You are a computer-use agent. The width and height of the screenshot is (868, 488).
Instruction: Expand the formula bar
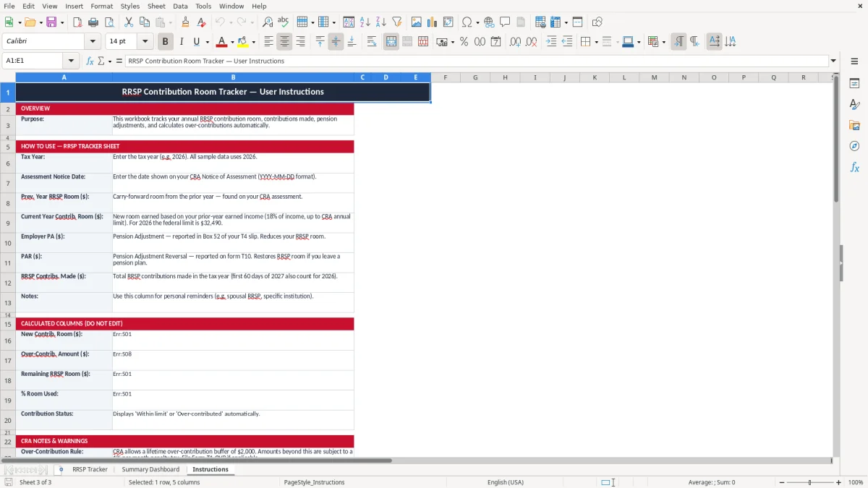point(833,61)
